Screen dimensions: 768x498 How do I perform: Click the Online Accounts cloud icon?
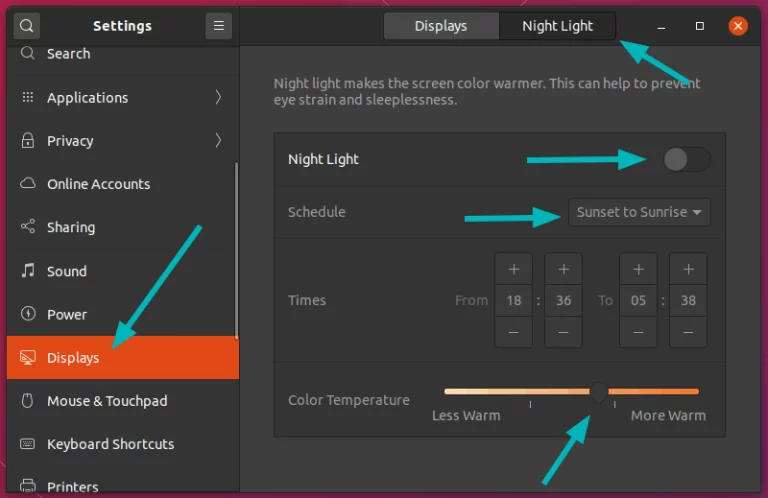(x=27, y=184)
